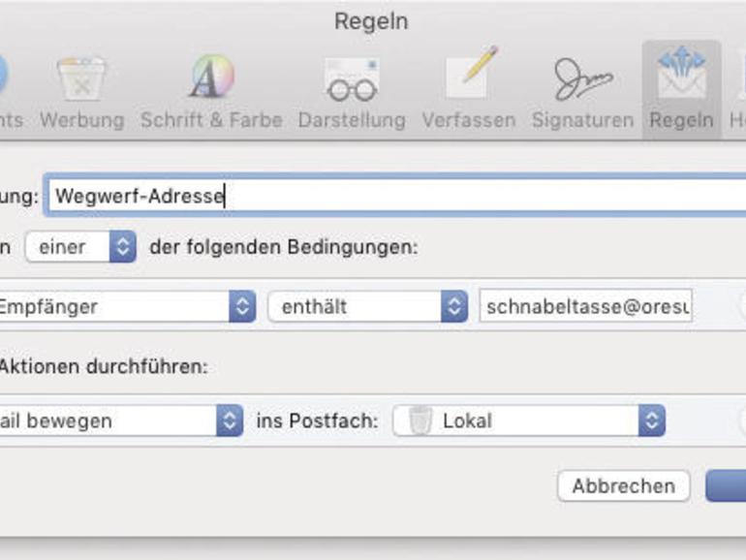Image resolution: width=746 pixels, height=560 pixels.
Task: Click the partially visible blue Accounts icon
Action: pos(5,78)
